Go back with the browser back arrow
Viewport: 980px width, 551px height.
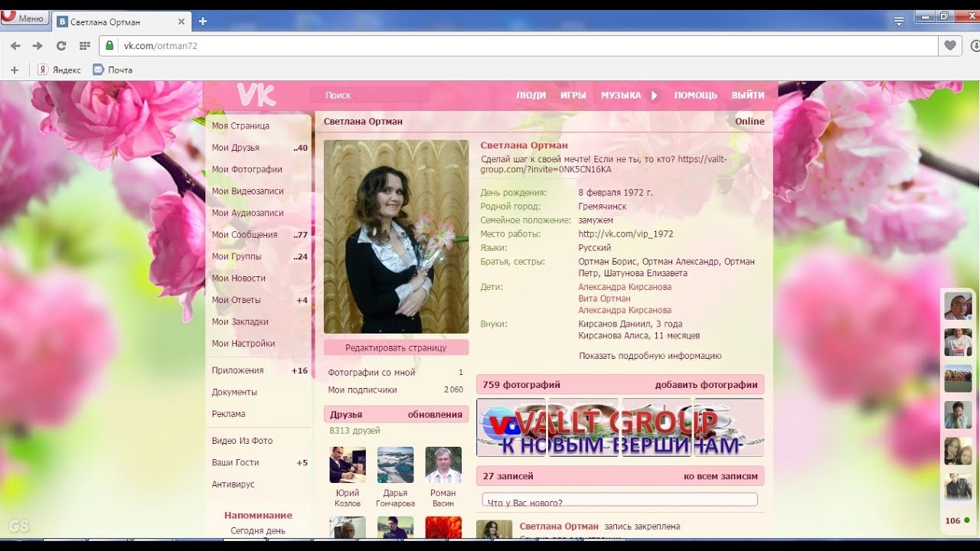click(15, 46)
